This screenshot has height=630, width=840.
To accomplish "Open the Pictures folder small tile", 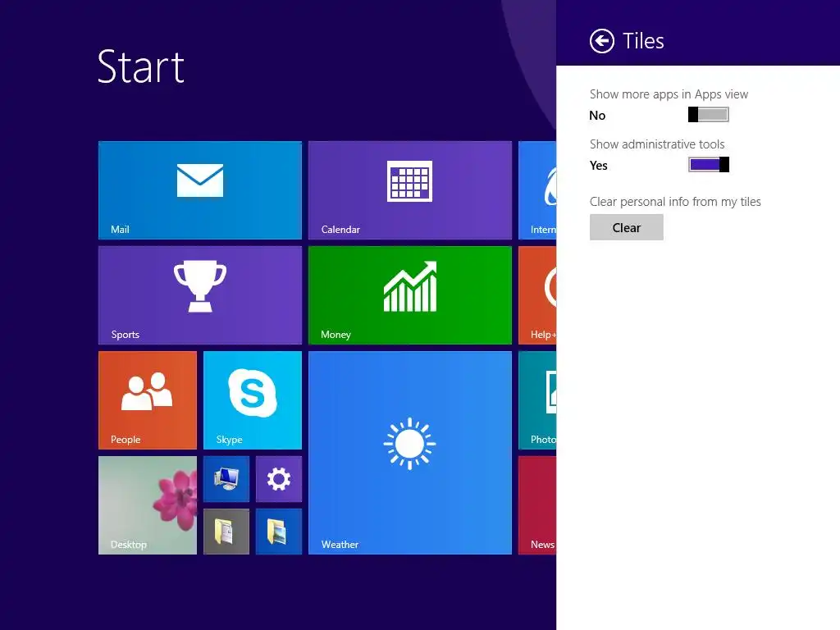I will (279, 532).
